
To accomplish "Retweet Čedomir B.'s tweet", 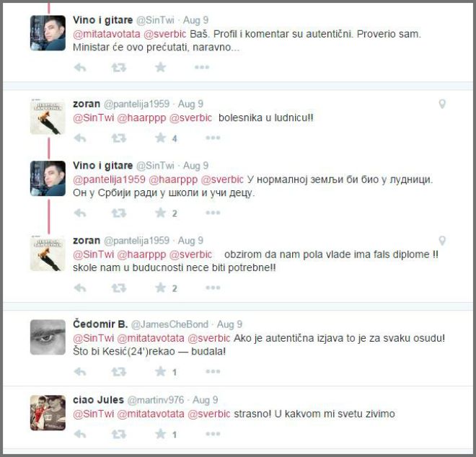I will (119, 372).
